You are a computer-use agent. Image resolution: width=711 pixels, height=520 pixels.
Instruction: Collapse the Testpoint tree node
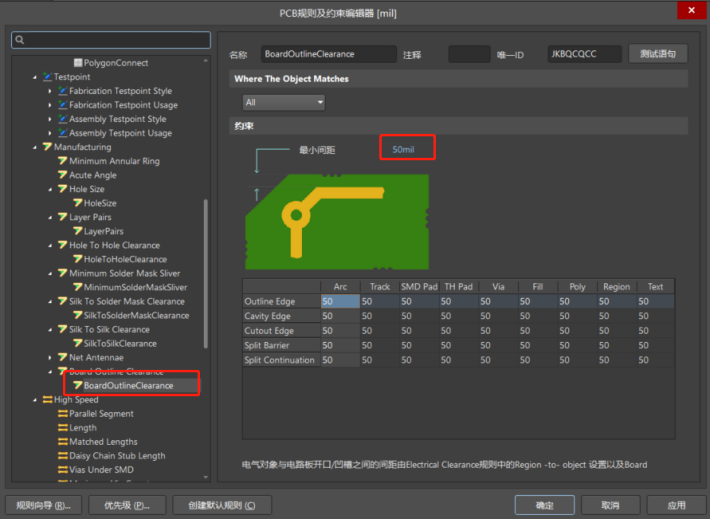click(x=35, y=77)
